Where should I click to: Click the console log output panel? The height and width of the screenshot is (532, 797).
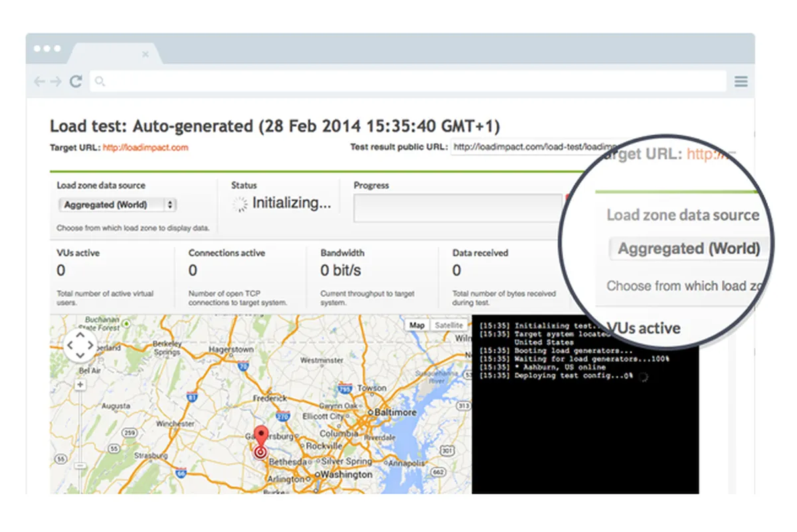tap(585, 404)
